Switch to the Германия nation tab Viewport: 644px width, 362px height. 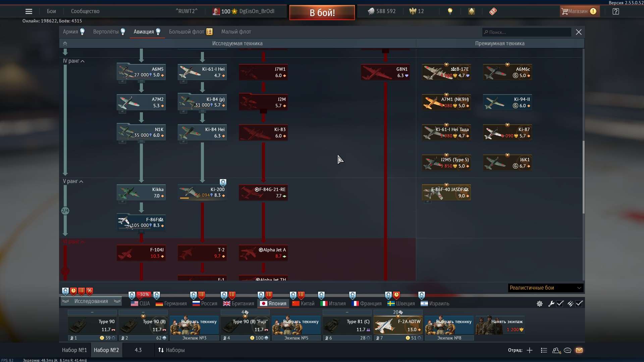click(x=170, y=303)
